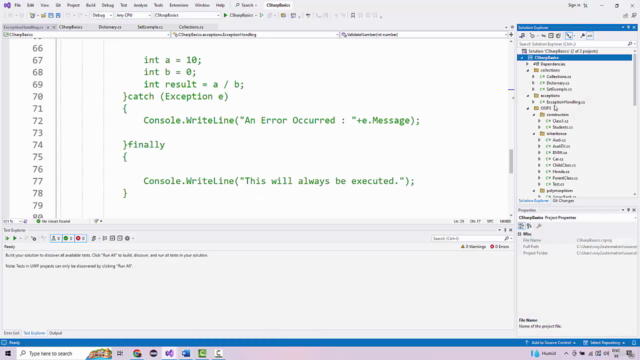
Task: Click the Undo toolbar icon
Action: (x=68, y=15)
